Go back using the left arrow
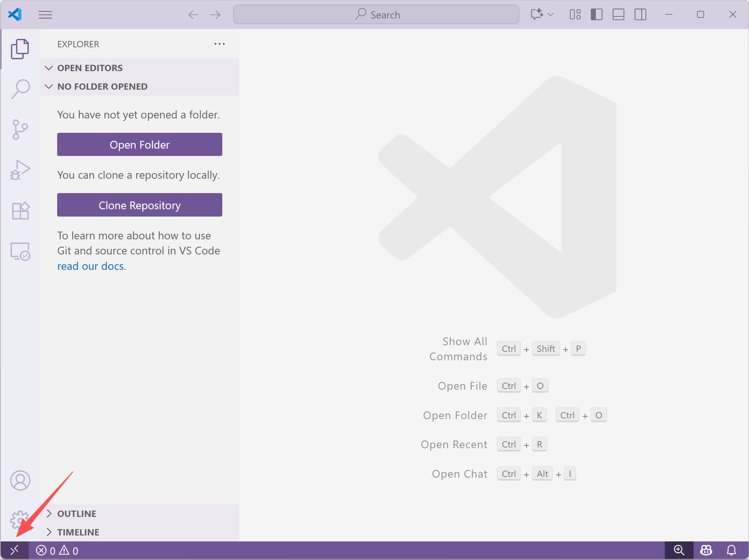The height and width of the screenshot is (560, 749). tap(193, 15)
